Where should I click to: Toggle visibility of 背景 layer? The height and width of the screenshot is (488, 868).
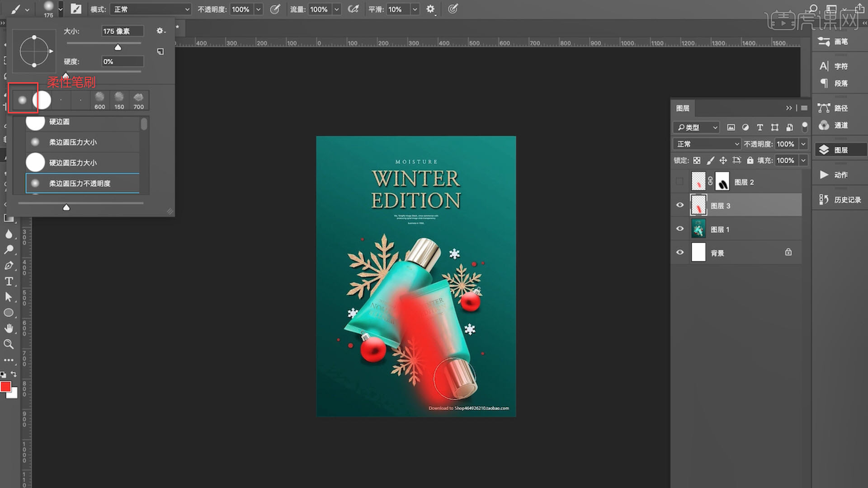click(679, 253)
